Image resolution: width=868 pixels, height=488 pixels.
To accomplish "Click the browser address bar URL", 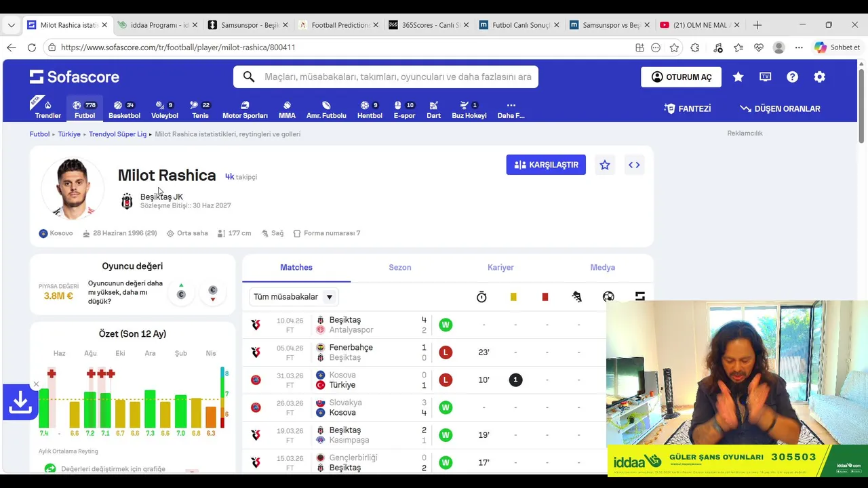I will pos(178,47).
